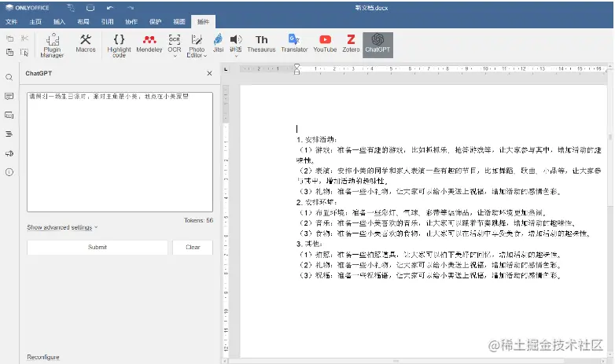This screenshot has height=364, width=615.
Task: Switch to the 主页 (Home) tab
Action: coord(35,21)
